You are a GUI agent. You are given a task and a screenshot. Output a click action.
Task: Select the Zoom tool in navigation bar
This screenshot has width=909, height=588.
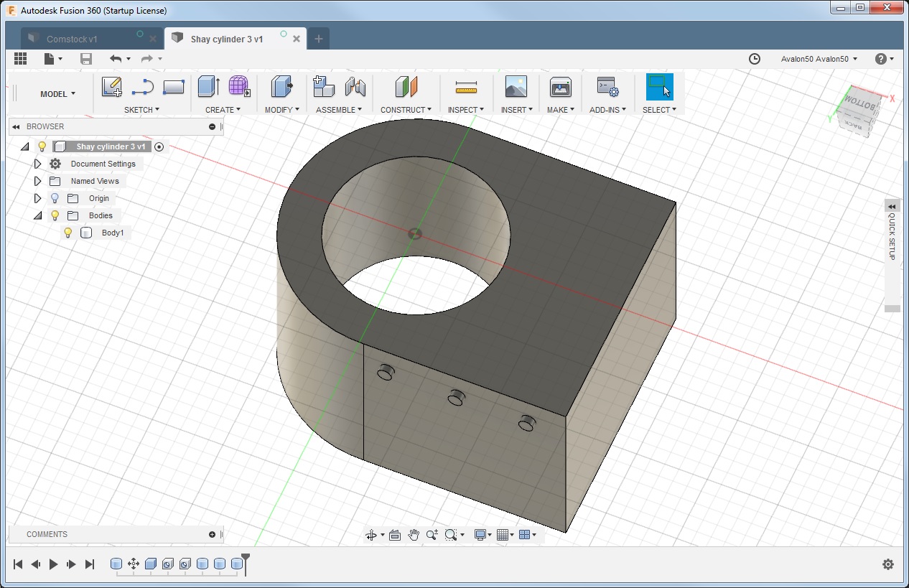(432, 535)
